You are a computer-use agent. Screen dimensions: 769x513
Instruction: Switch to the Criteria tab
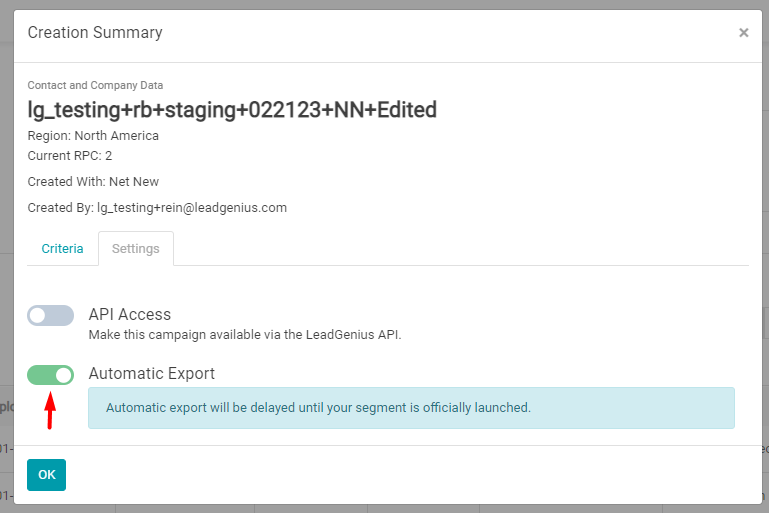click(x=62, y=249)
